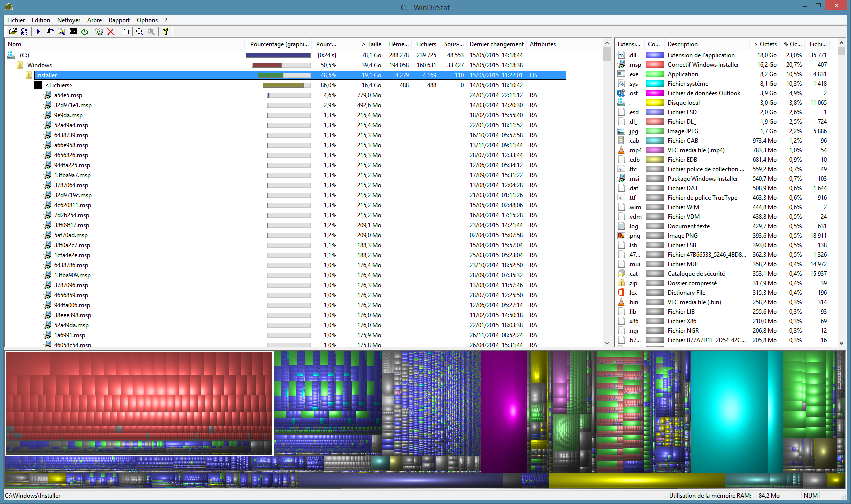
Task: Open the command prompt toolbar icon
Action: [73, 32]
